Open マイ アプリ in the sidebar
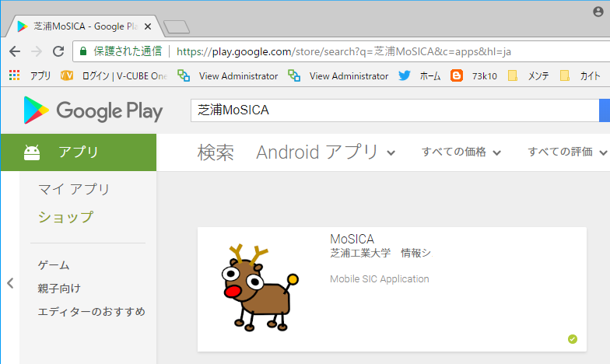Viewport: 610px width, 364px height. [x=74, y=190]
